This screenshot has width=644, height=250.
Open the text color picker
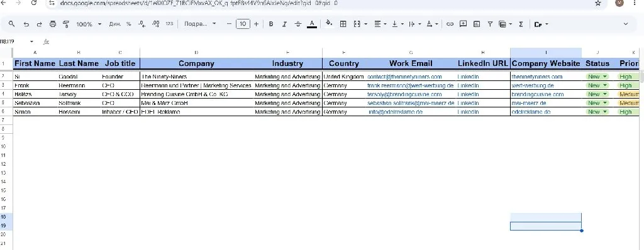tap(312, 24)
